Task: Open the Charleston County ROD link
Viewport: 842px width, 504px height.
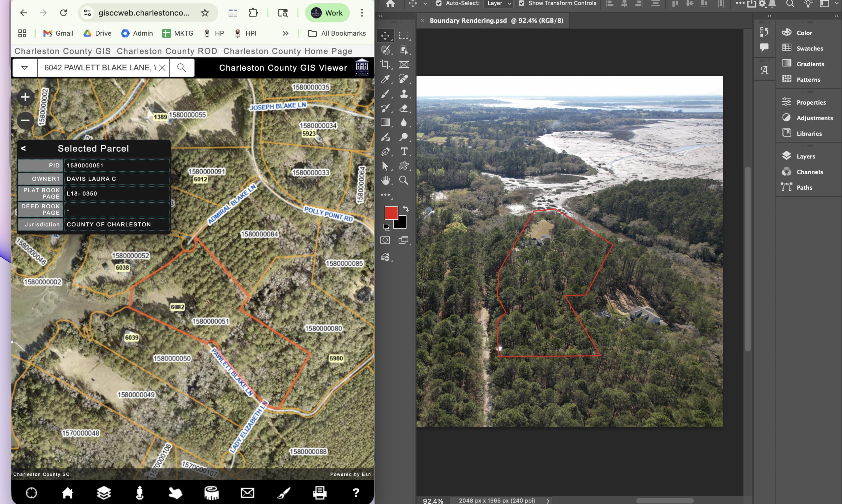Action: click(x=167, y=51)
